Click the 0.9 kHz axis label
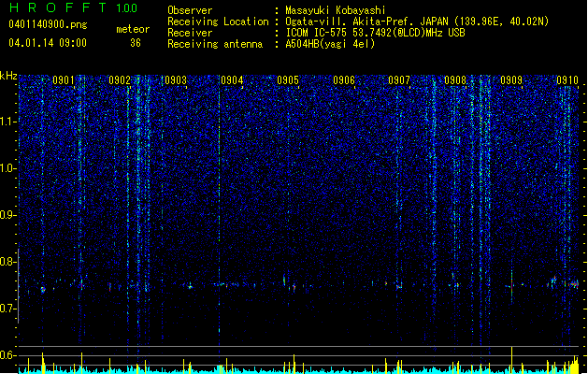Image resolution: width=588 pixels, height=374 pixels. point(8,215)
